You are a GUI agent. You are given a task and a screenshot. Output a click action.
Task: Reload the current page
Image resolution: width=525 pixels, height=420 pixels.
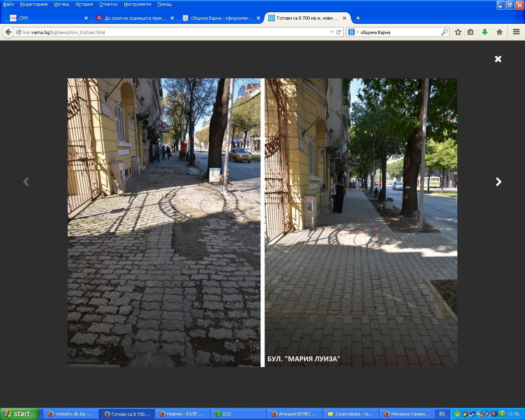(339, 32)
